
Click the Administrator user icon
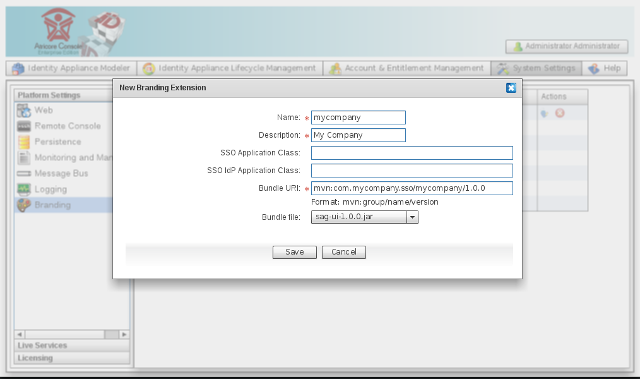click(x=518, y=47)
